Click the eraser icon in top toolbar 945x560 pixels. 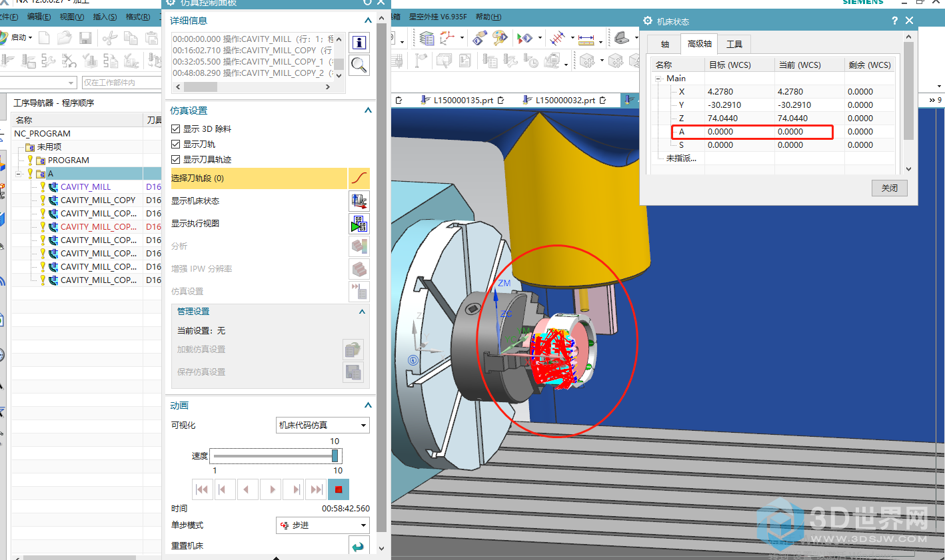point(480,39)
